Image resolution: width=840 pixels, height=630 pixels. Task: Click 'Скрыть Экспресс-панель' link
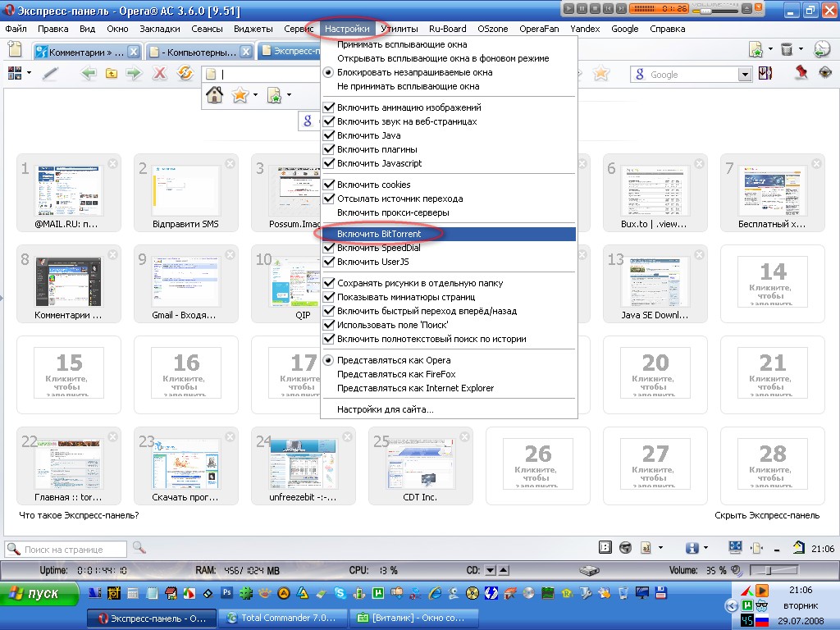coord(767,515)
